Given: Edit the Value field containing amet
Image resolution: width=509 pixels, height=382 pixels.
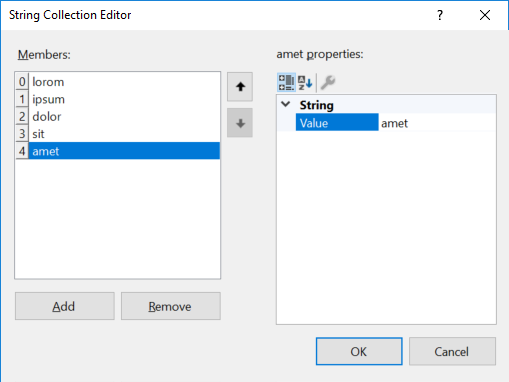Looking at the screenshot, I should coord(437,123).
